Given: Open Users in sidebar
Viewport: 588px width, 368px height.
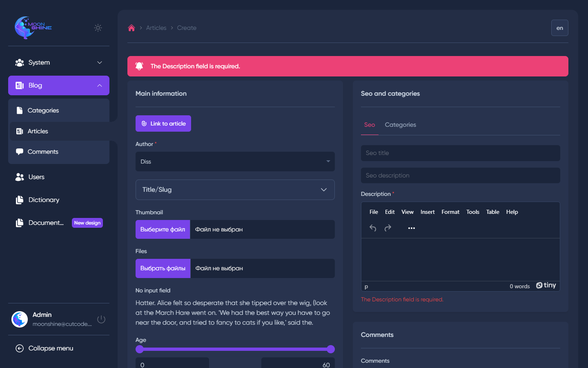Looking at the screenshot, I should [x=59, y=177].
